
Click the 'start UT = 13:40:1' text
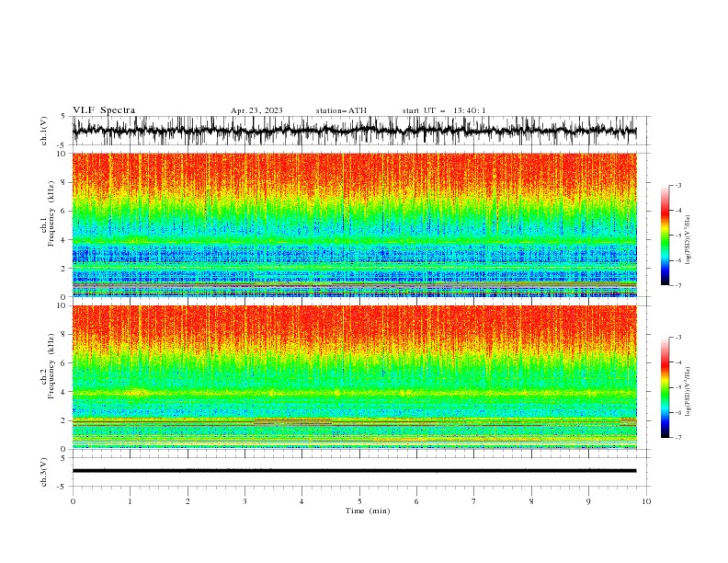pyautogui.click(x=444, y=110)
